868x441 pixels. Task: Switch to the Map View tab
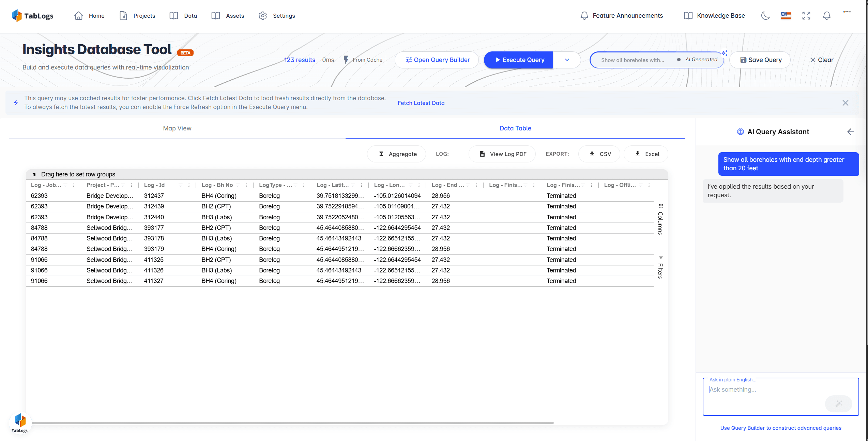(177, 128)
